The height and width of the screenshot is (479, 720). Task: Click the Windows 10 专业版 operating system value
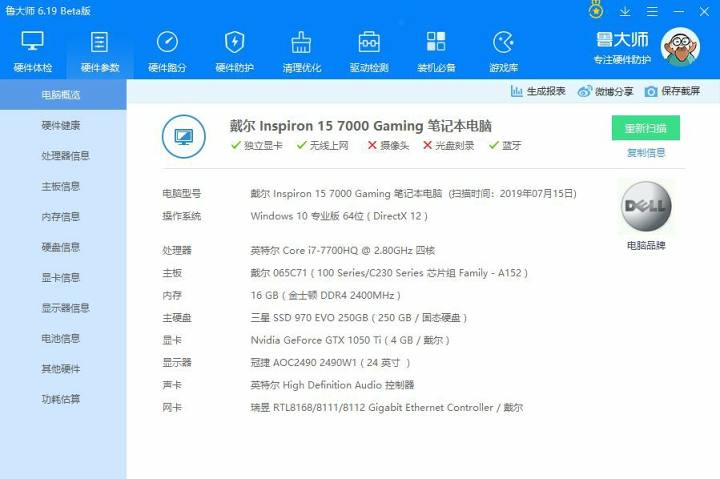[x=339, y=216]
